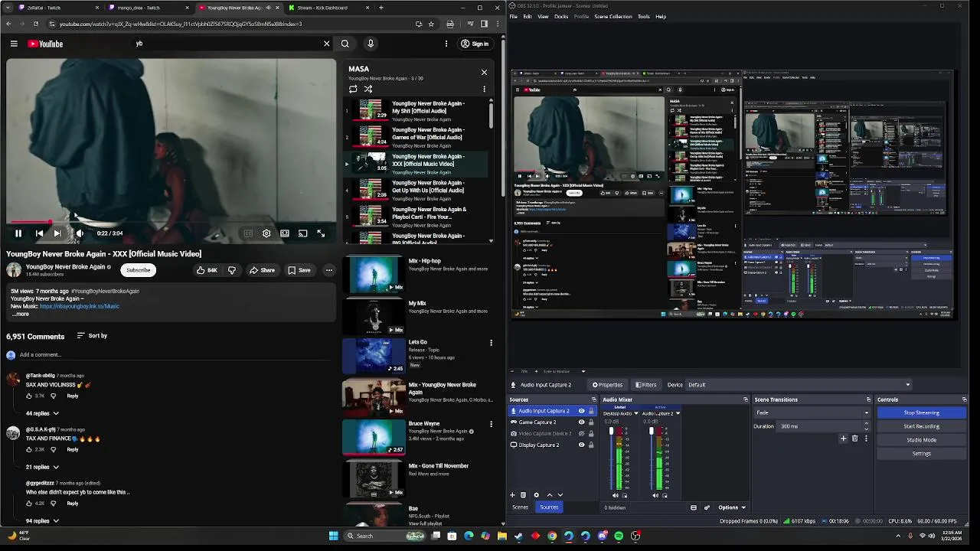980x551 pixels.
Task: Click Stop Streaming in OBS
Action: (921, 412)
